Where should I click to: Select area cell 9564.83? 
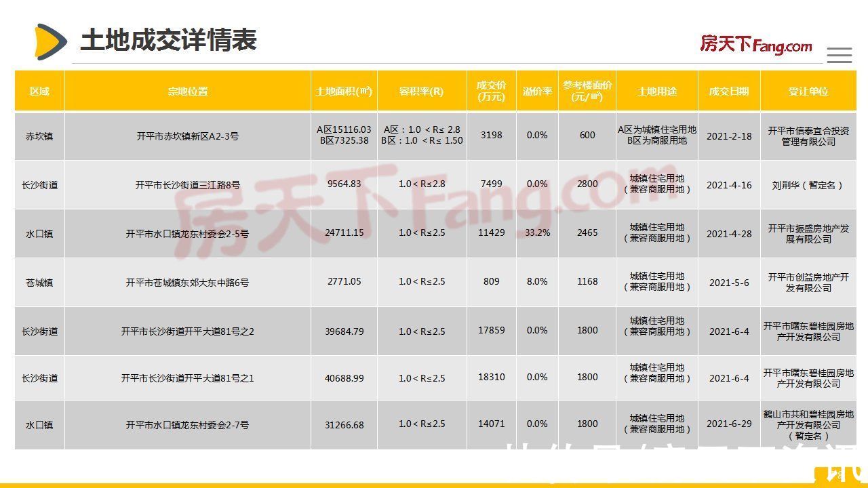[344, 184]
